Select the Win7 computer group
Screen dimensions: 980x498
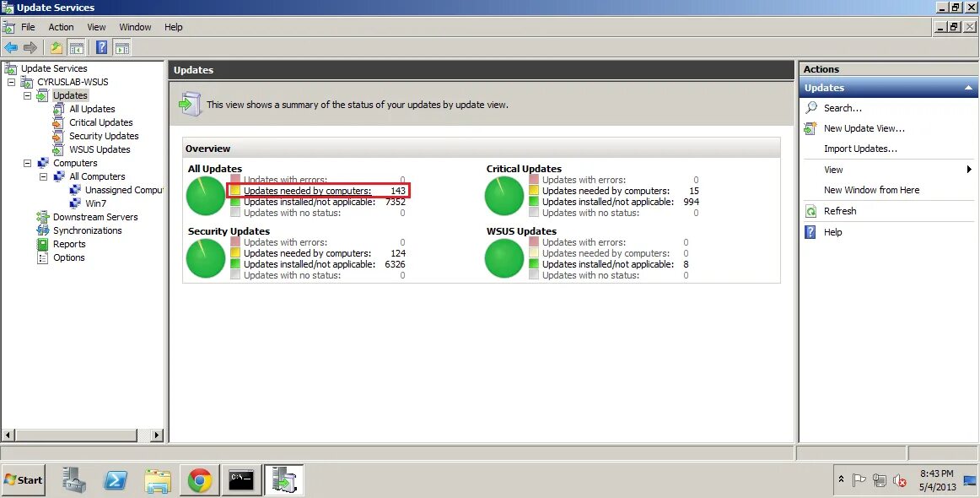[x=95, y=203]
